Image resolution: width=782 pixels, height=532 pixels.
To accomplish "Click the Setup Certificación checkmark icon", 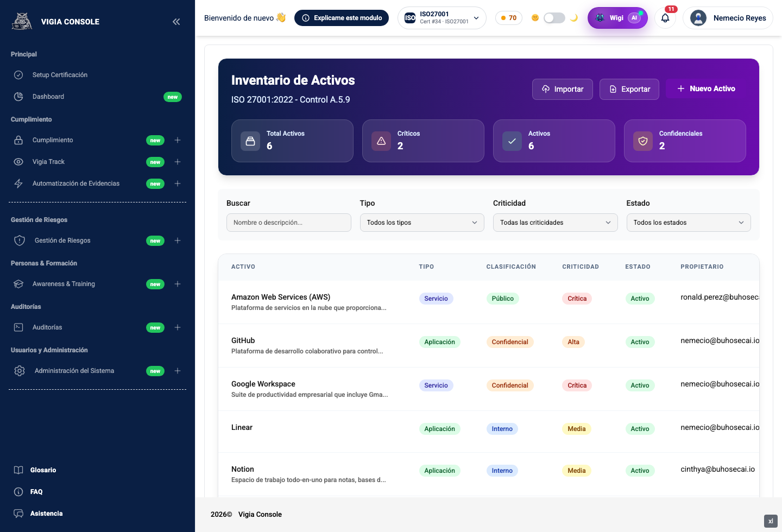I will coord(18,75).
